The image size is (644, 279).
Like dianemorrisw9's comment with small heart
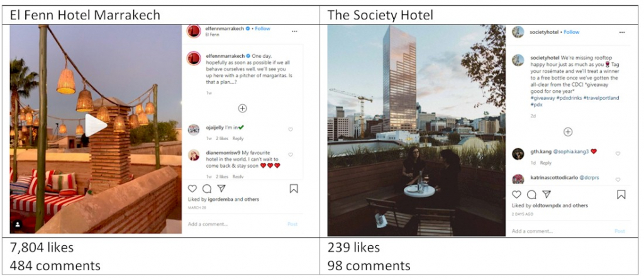[291, 155]
